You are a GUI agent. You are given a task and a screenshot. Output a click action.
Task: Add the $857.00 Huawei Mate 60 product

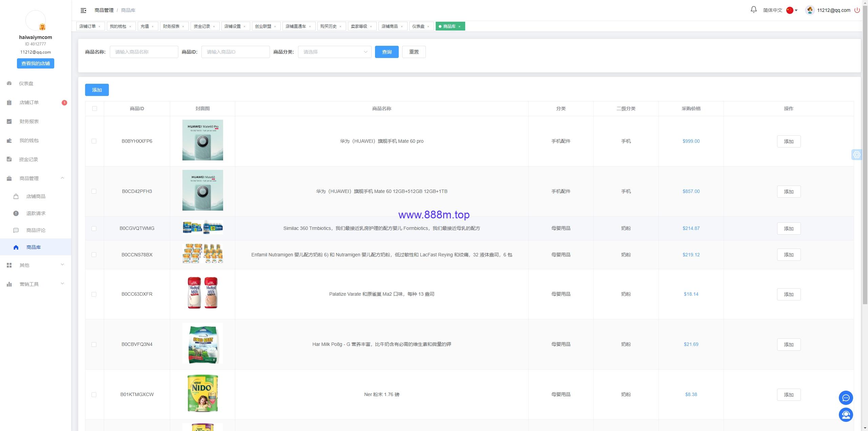pyautogui.click(x=789, y=192)
